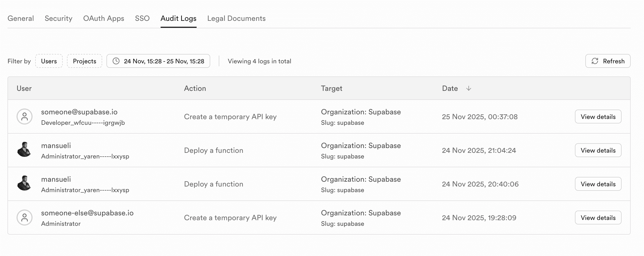This screenshot has width=644, height=256.
Task: Open the date range picker showing 24 Nov - 25 Nov
Action: 158,61
